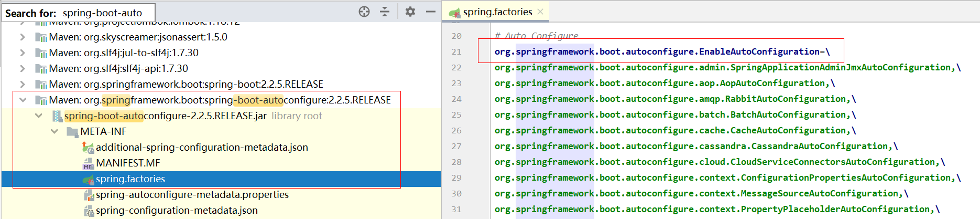Click the EnableAutoConfiguration key line
This screenshot has height=219, width=980.
662,51
